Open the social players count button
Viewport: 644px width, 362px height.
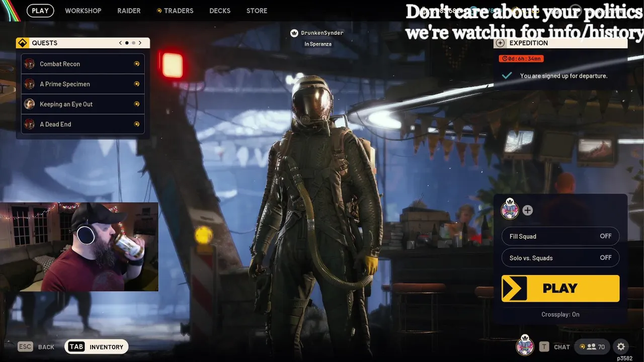coord(592,347)
